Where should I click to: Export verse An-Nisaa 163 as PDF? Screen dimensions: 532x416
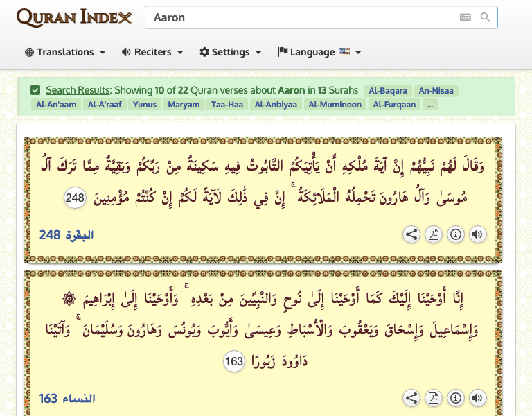434,398
